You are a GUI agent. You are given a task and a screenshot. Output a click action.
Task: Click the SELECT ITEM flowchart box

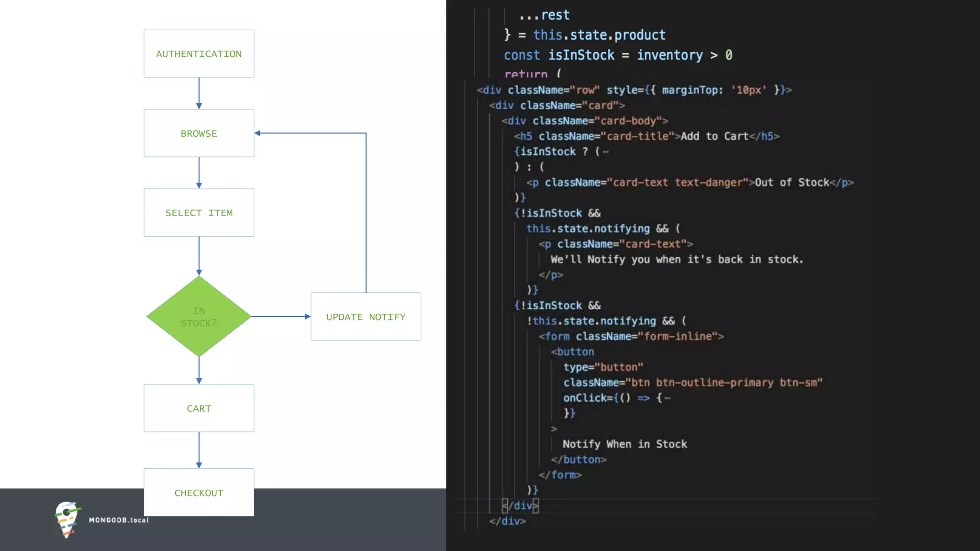click(x=199, y=213)
